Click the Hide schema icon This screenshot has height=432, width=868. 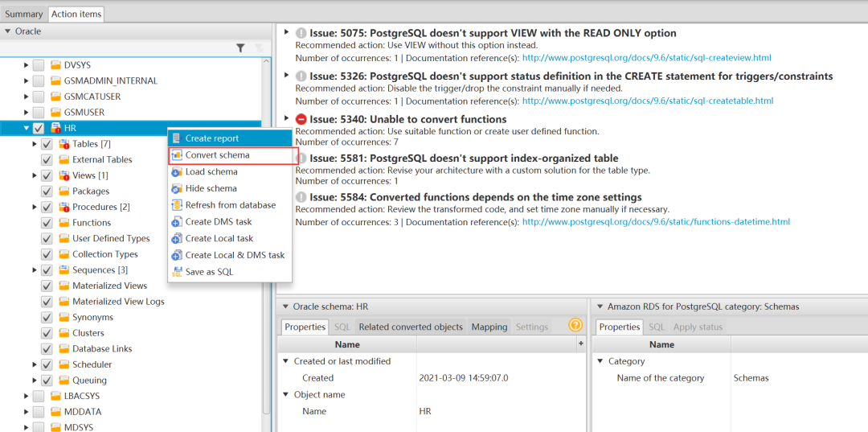[x=177, y=189]
